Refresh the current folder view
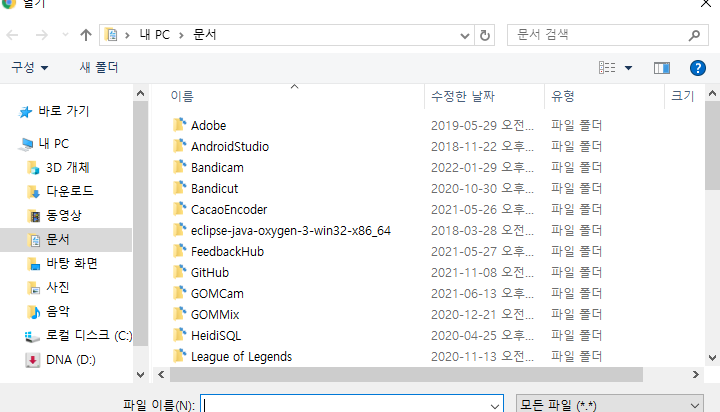The image size is (720, 412). click(x=484, y=35)
